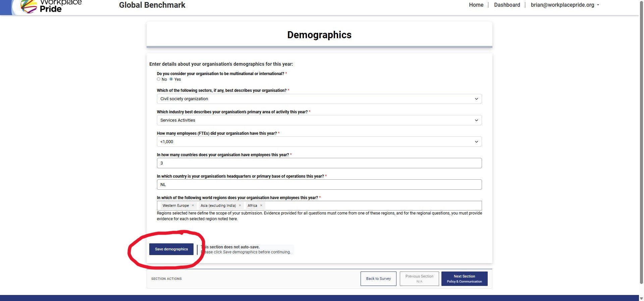Select the No radio option

tap(159, 79)
